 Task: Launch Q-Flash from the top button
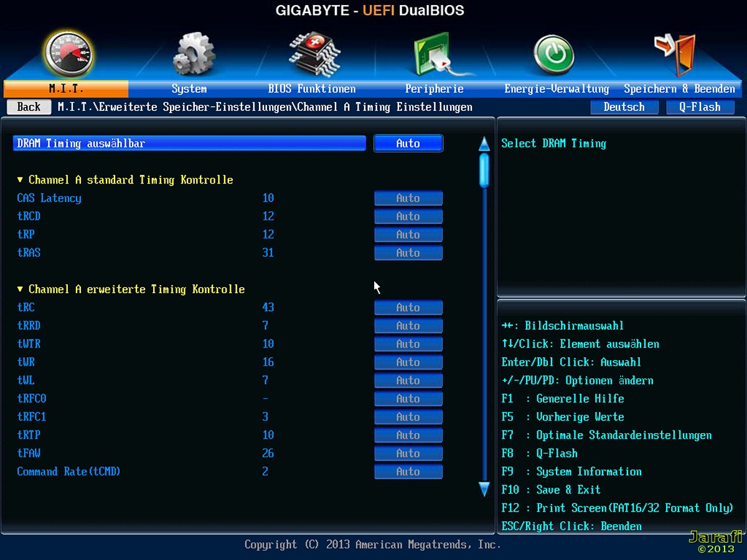point(700,107)
